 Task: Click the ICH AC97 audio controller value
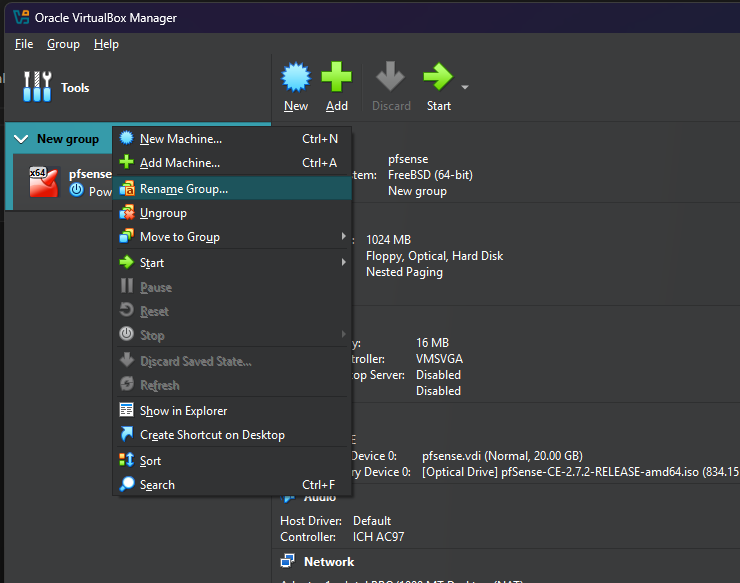(378, 537)
